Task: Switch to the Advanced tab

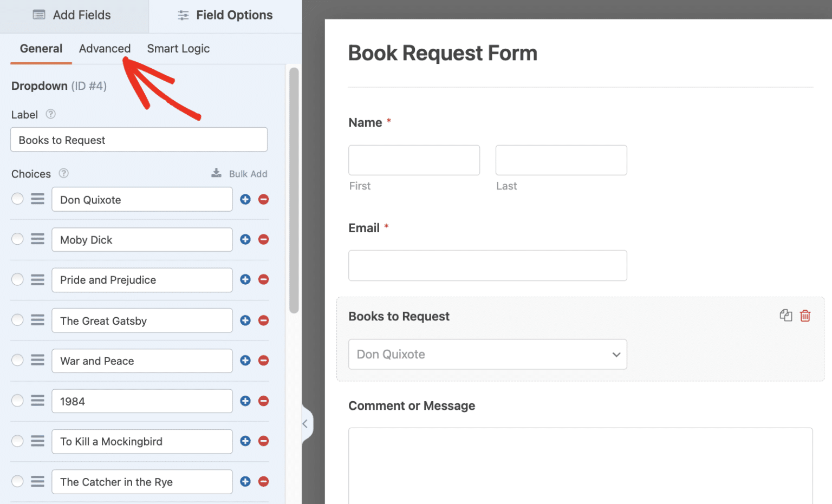Action: (105, 48)
